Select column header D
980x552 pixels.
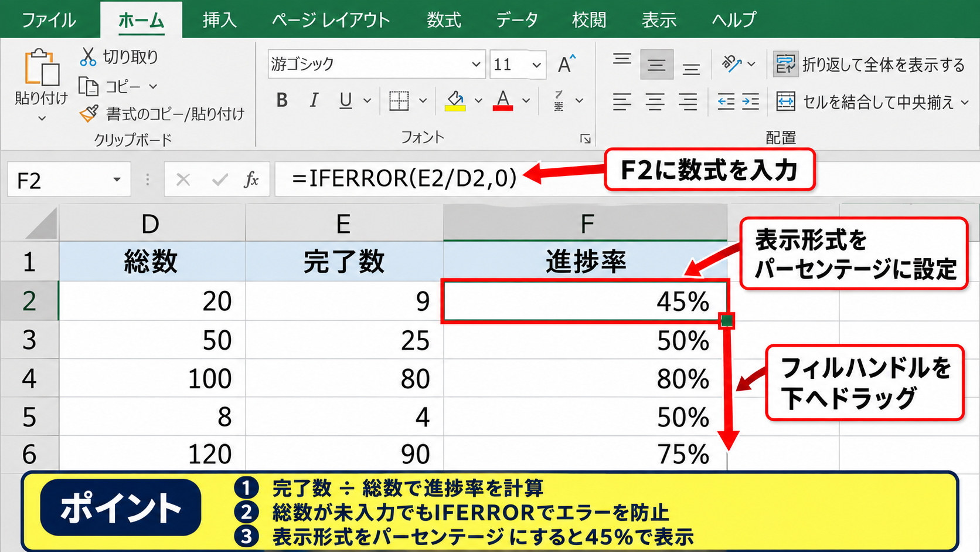151,224
